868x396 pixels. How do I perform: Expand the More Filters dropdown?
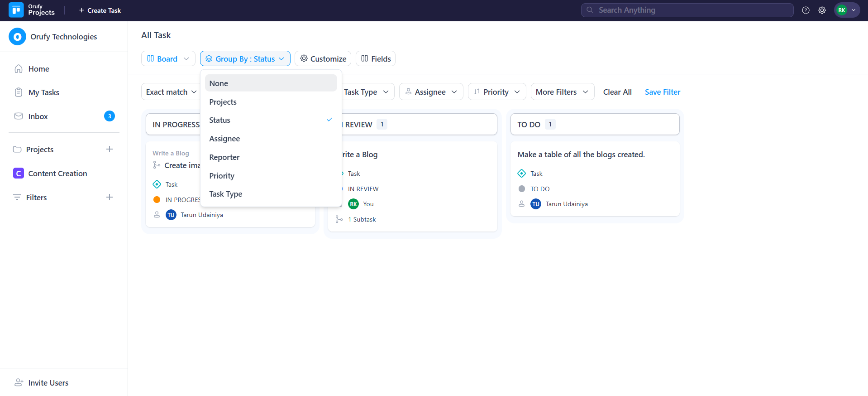click(562, 92)
